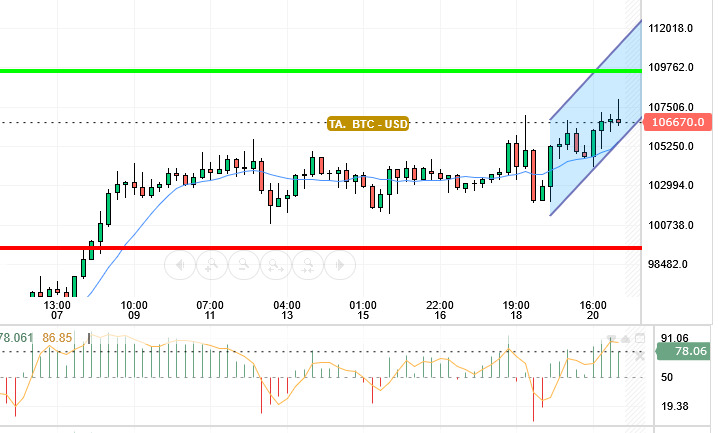
Task: Click the 100738.0 price axis label
Action: [x=671, y=225]
